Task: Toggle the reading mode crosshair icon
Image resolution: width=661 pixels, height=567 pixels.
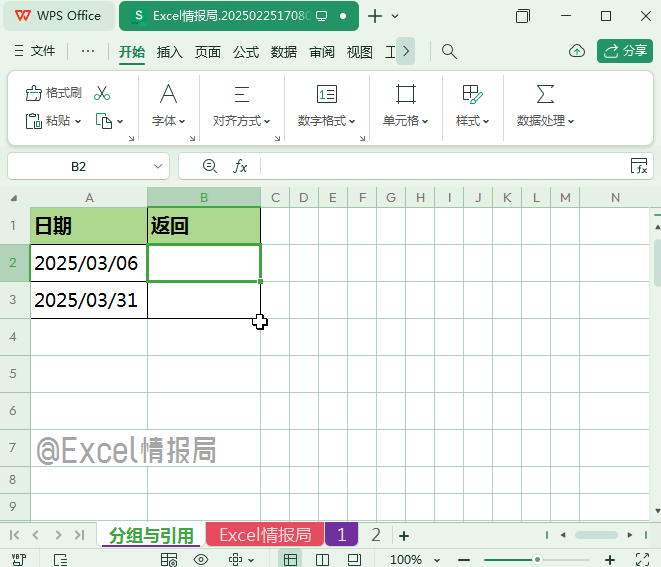Action: click(235, 560)
